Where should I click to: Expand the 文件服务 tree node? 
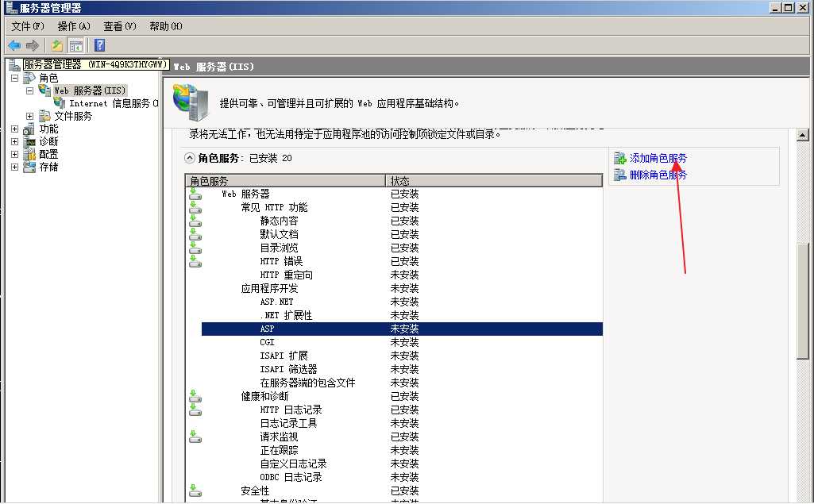click(29, 116)
